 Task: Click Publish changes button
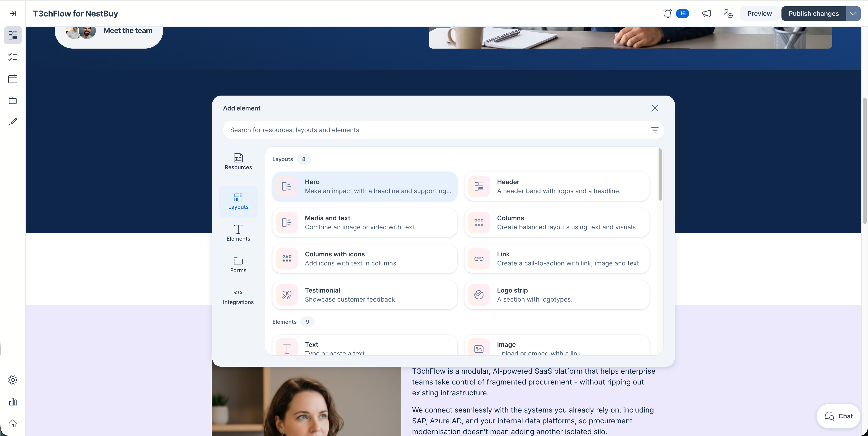click(813, 14)
